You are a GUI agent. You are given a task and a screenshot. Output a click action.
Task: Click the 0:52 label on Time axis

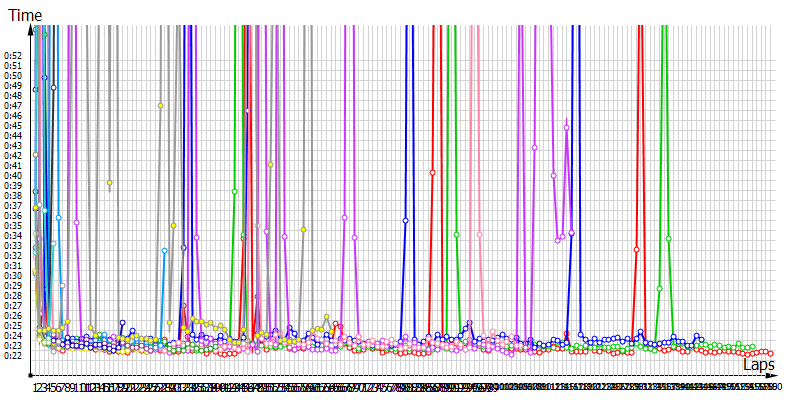[13, 55]
